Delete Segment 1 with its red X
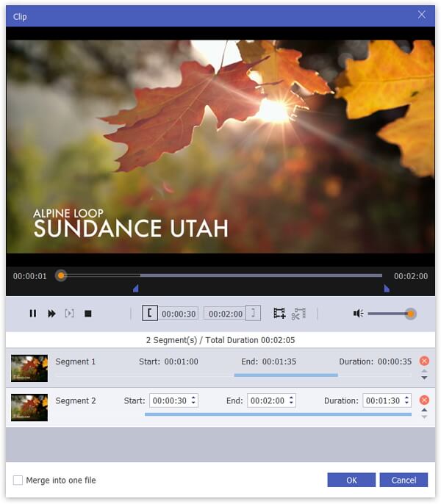This screenshot has height=504, width=441. pos(424,361)
